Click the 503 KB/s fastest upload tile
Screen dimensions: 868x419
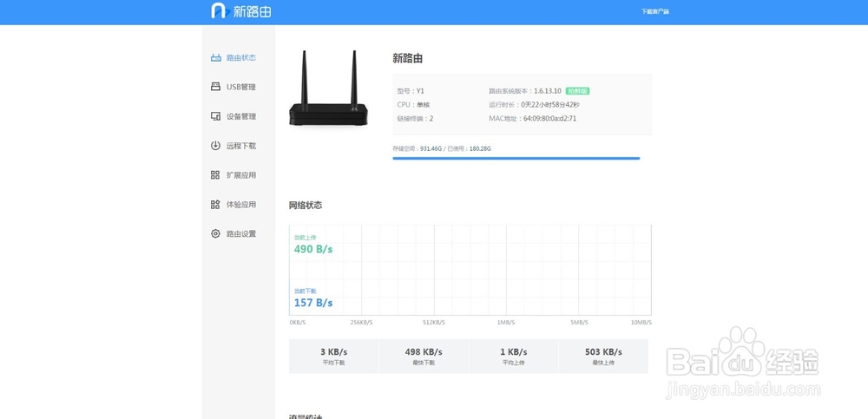(x=603, y=356)
